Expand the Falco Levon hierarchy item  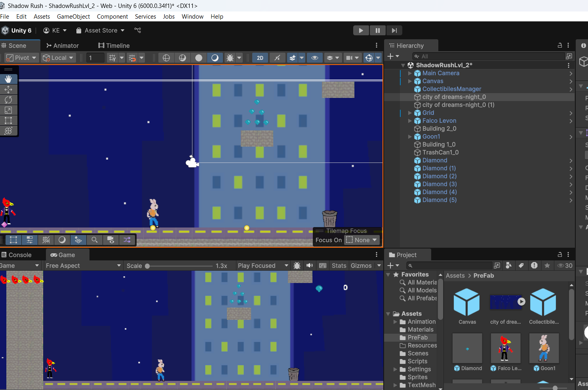410,120
